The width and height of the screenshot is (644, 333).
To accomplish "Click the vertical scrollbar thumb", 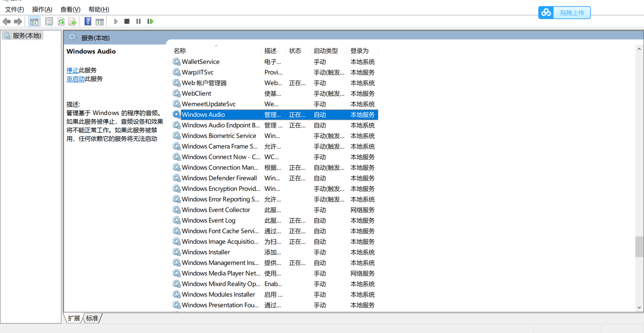I will pos(639,247).
